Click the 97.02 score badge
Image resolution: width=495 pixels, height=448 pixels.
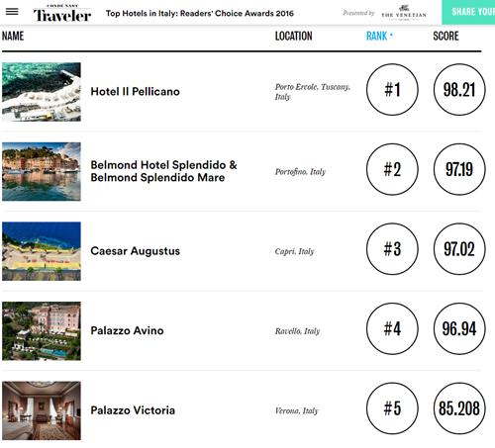(459, 249)
